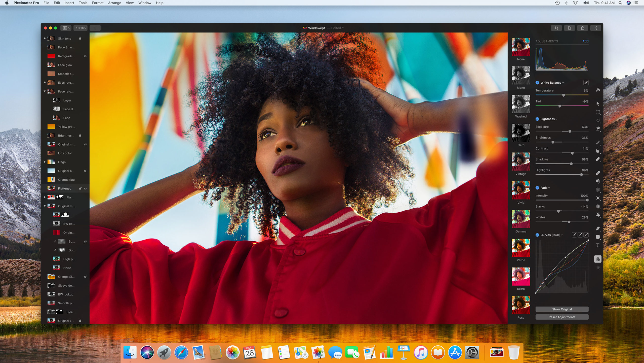Viewport: 644px width, 363px height.
Task: Click the Show Original button
Action: tap(562, 309)
